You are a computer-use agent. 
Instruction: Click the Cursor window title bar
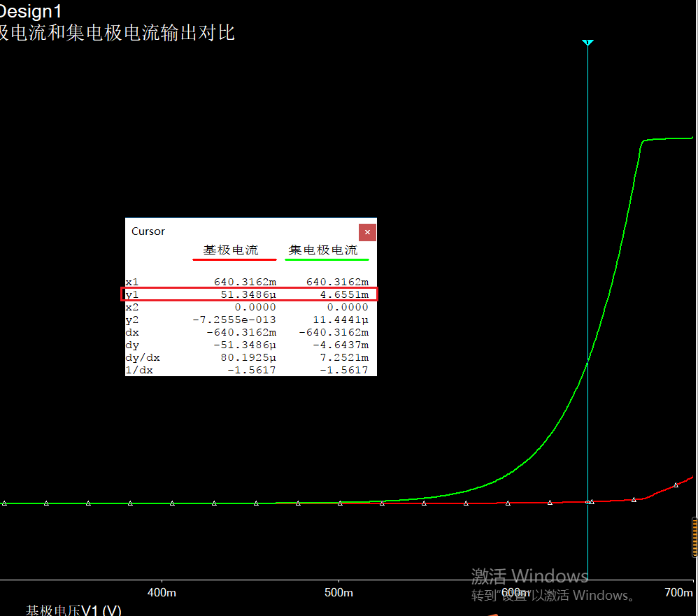[x=238, y=231]
